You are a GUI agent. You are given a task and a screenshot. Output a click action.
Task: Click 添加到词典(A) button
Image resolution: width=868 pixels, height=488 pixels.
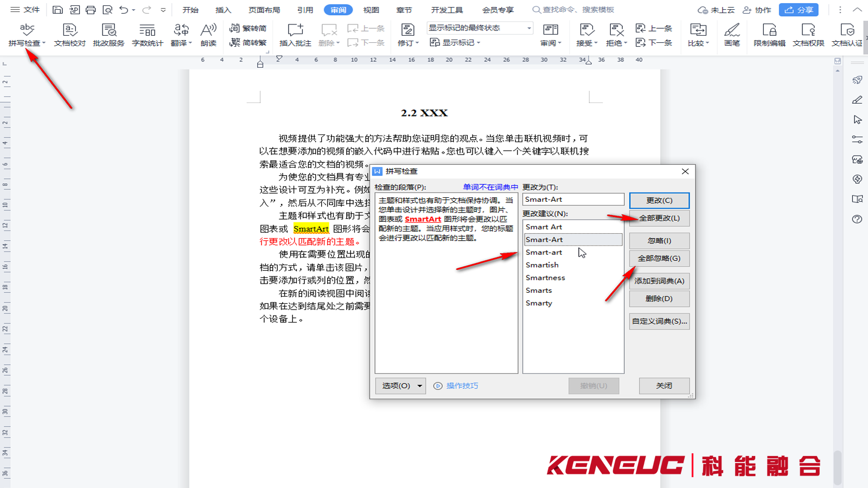pyautogui.click(x=659, y=281)
